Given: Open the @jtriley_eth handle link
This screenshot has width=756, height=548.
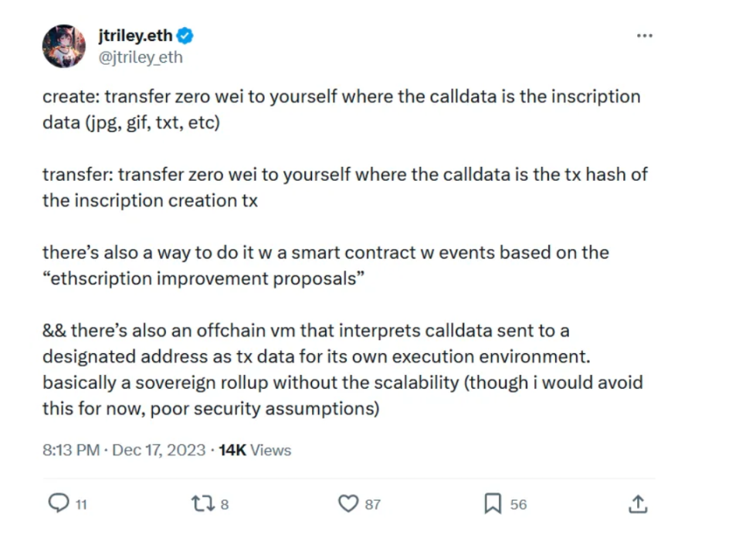Looking at the screenshot, I should (x=141, y=57).
